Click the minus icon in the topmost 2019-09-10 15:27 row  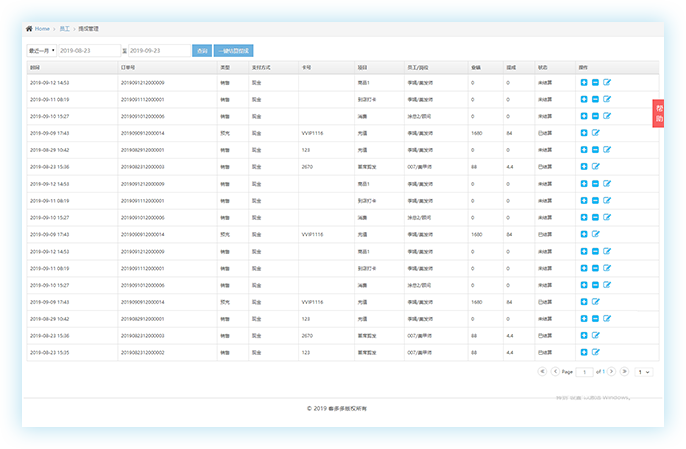point(595,116)
